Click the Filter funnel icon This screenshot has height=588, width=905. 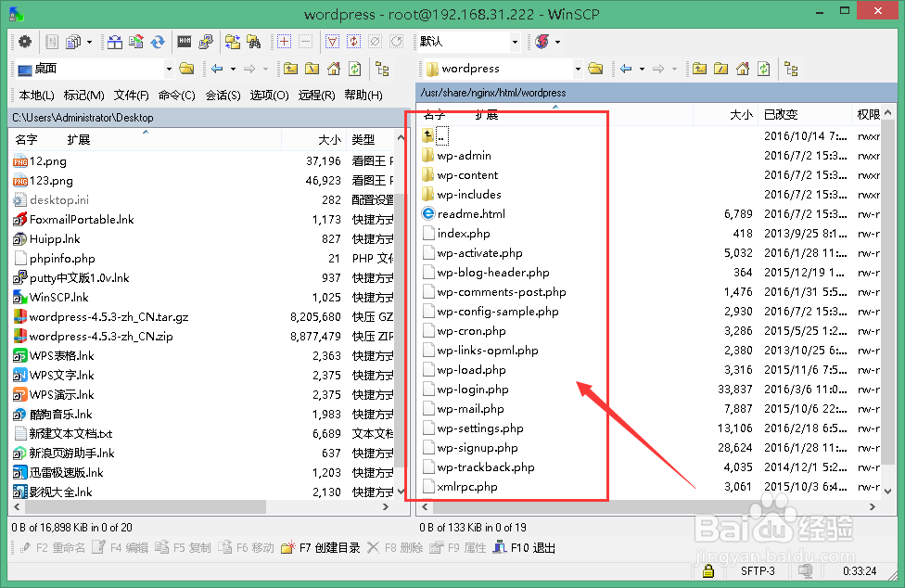click(333, 42)
